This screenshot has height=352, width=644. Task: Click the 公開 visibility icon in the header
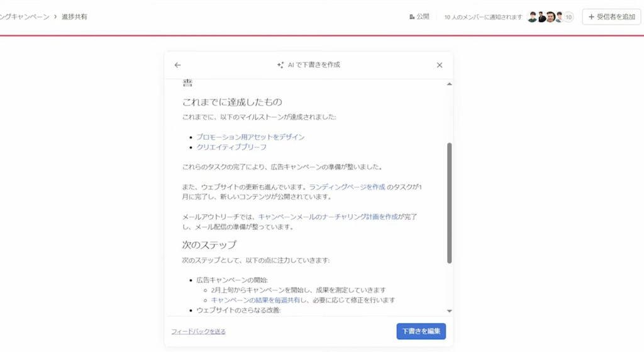[412, 17]
